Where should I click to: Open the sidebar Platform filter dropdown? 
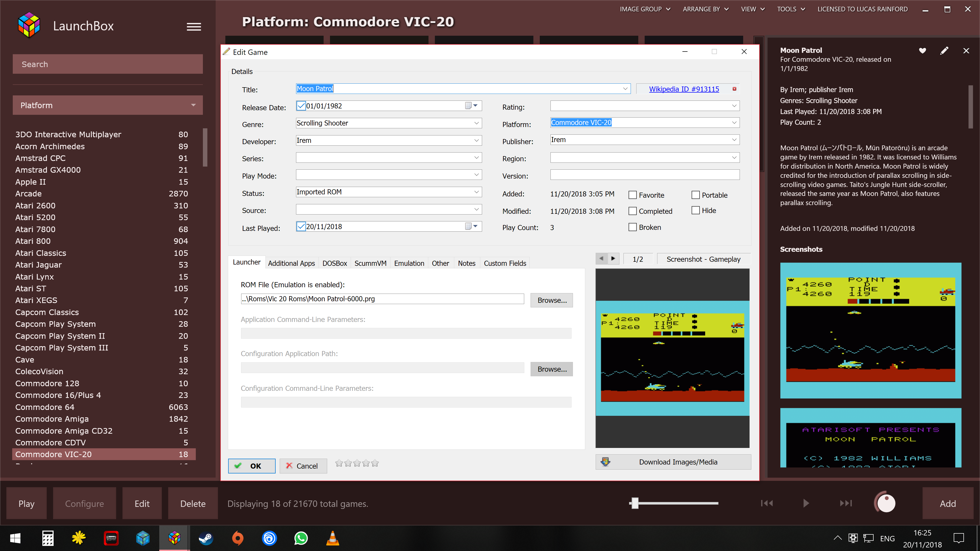click(x=108, y=105)
